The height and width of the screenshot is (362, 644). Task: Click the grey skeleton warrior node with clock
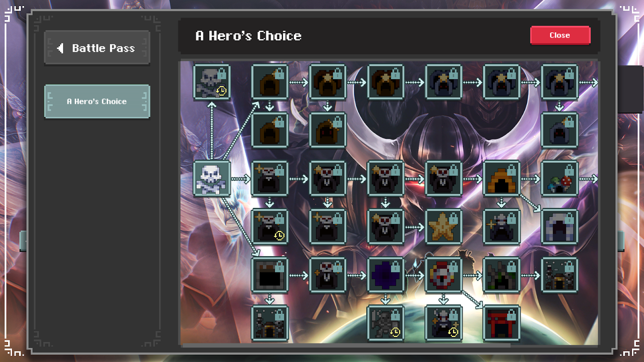tap(386, 323)
